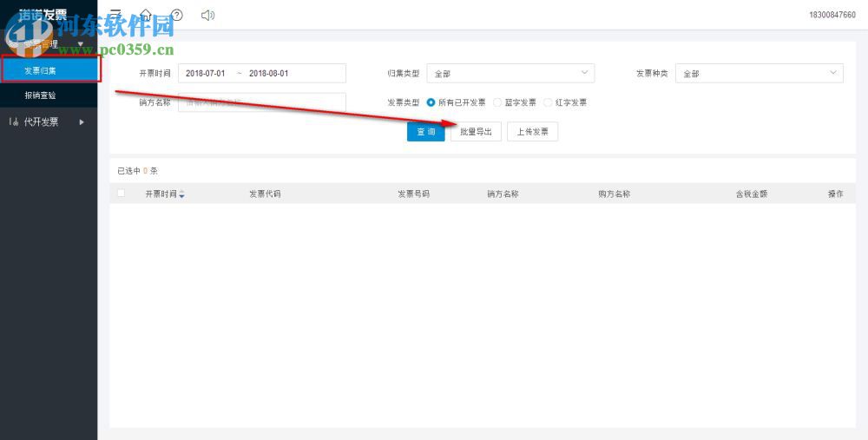Click the 查询 button

425,132
